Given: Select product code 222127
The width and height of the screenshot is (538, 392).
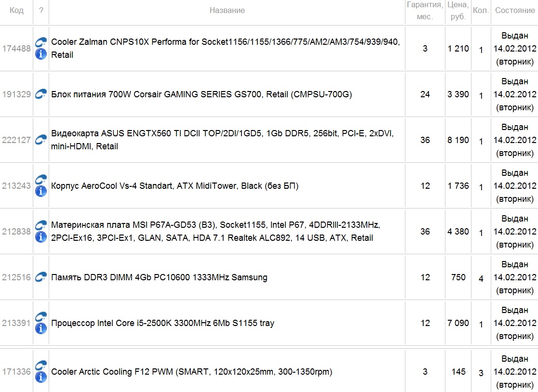Looking at the screenshot, I should point(16,140).
